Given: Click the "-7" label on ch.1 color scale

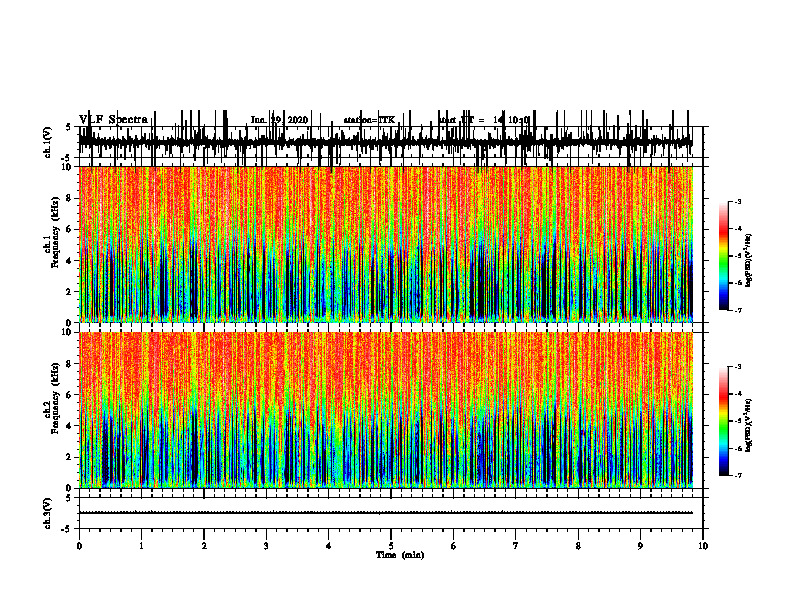Looking at the screenshot, I should point(737,310).
